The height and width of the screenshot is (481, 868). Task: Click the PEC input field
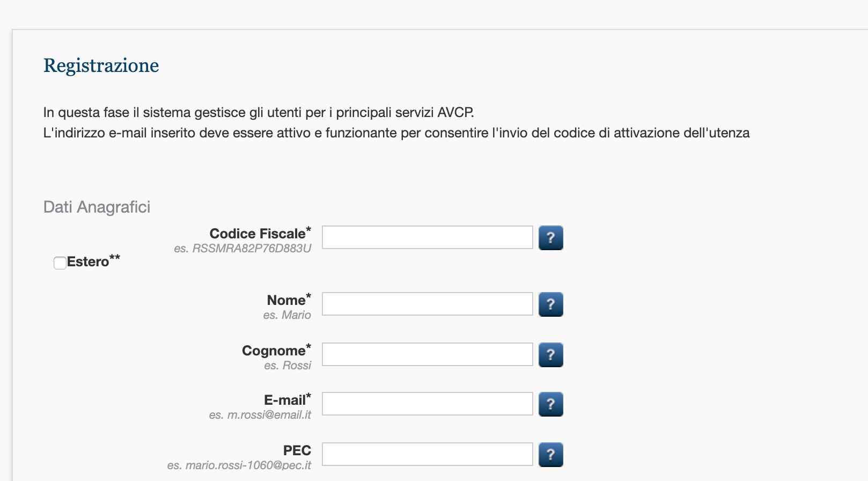click(428, 454)
